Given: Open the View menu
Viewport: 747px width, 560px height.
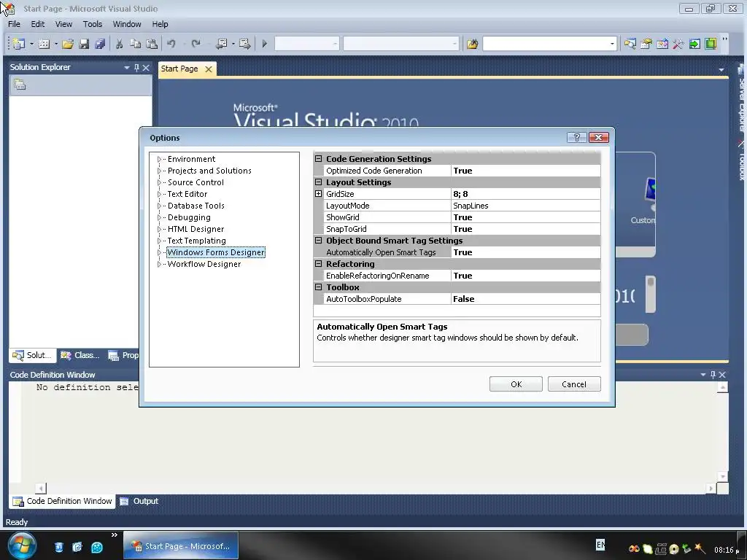Looking at the screenshot, I should pyautogui.click(x=63, y=24).
